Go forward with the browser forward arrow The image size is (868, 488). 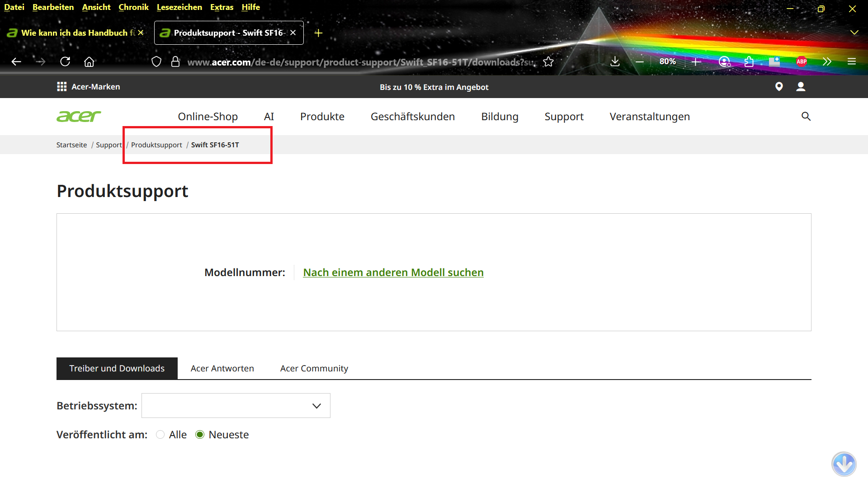[x=41, y=62]
